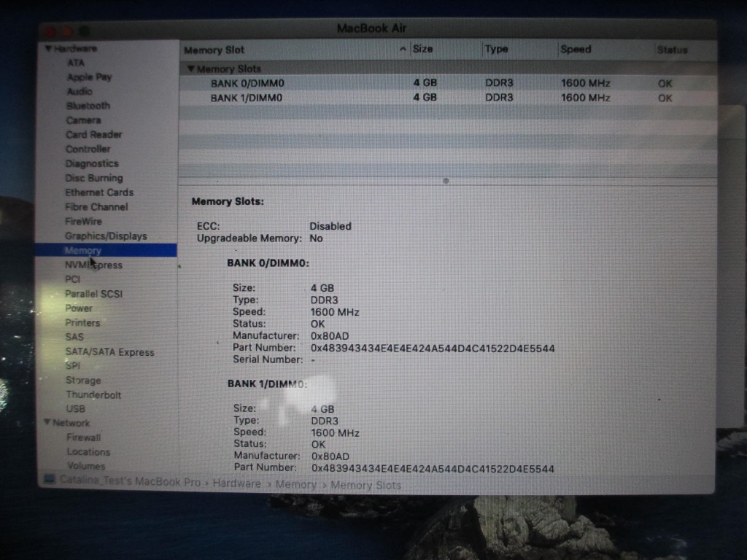Click the red close window button
747x560 pixels.
(50, 32)
